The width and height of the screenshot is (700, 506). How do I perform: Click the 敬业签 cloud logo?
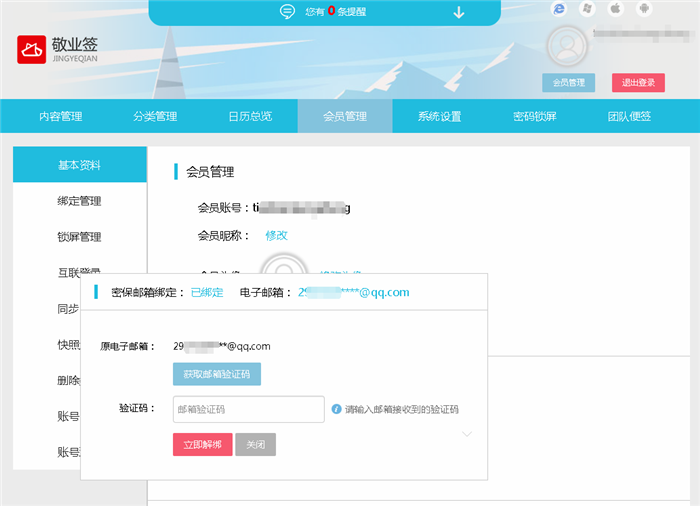pyautogui.click(x=33, y=50)
